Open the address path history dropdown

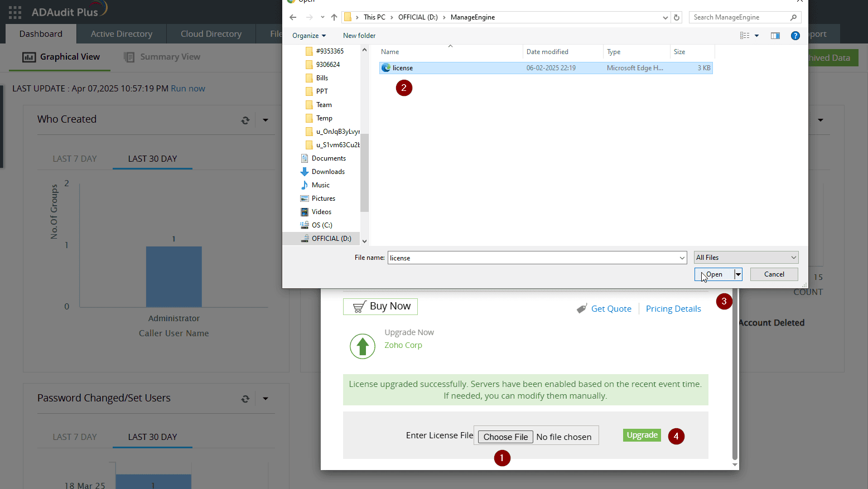click(x=665, y=17)
